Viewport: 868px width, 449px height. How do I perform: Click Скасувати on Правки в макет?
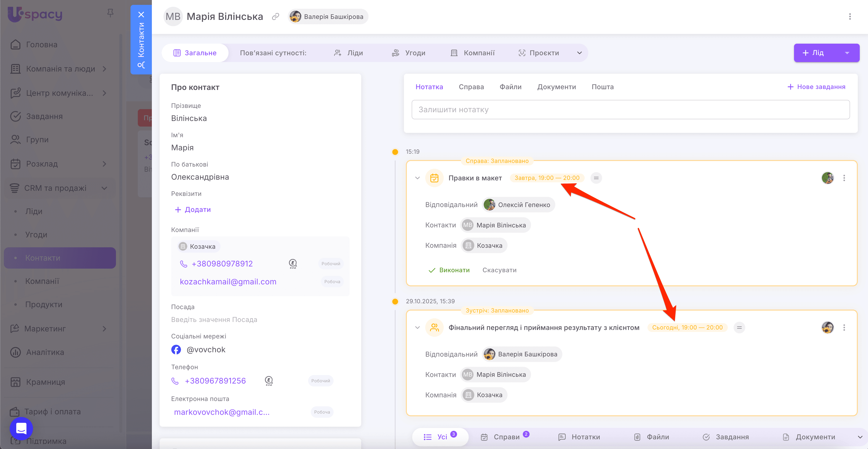pyautogui.click(x=499, y=270)
